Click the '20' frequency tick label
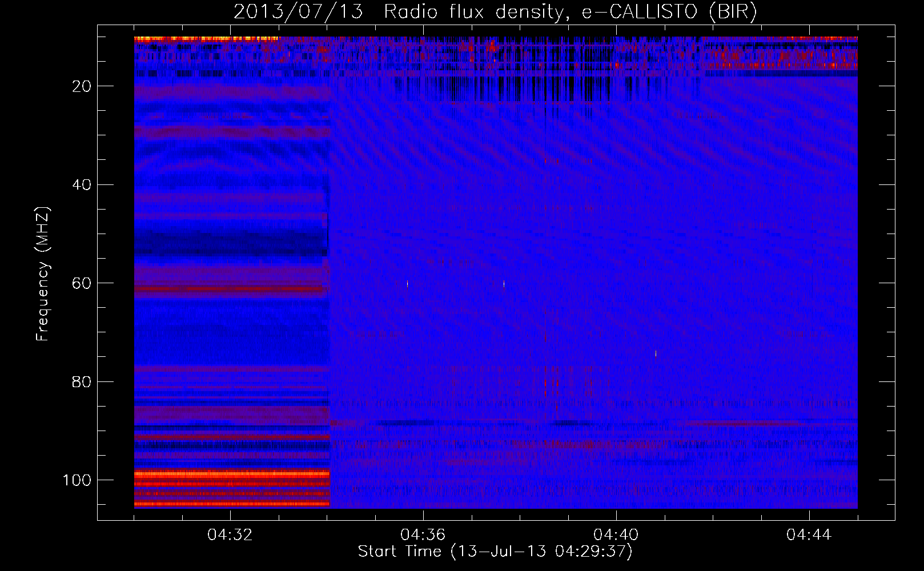924x571 pixels. [x=82, y=86]
